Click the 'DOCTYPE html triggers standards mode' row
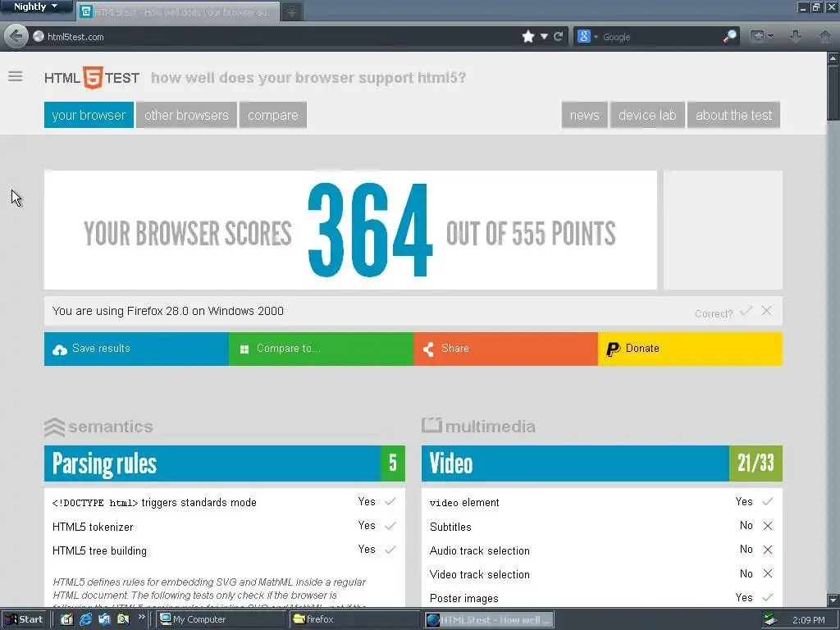The height and width of the screenshot is (630, 840). pyautogui.click(x=225, y=503)
